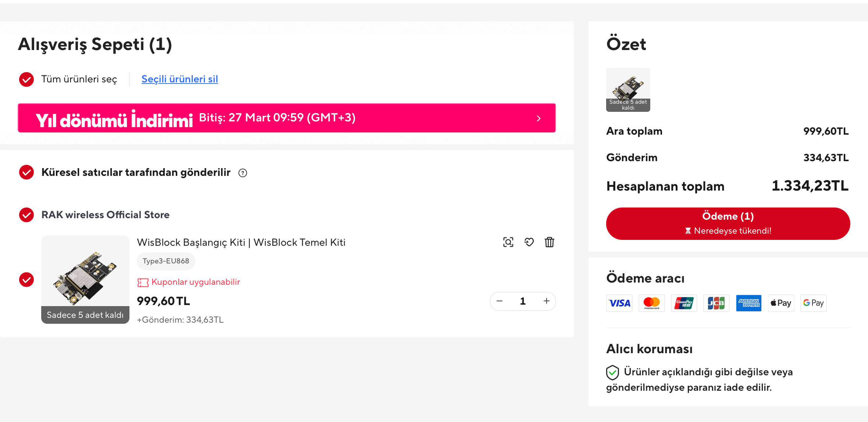Increase quantity with the plus button

547,301
